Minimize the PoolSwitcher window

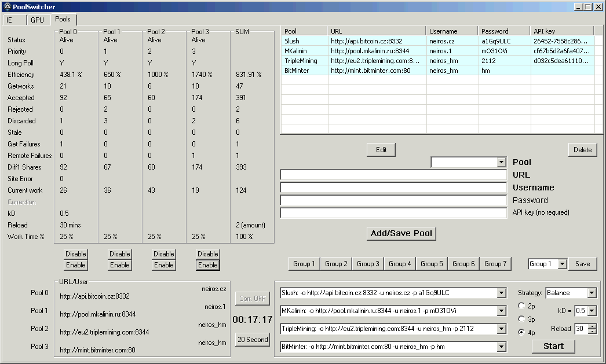[x=578, y=6]
